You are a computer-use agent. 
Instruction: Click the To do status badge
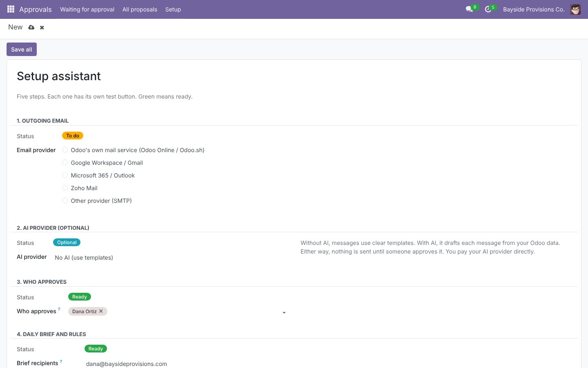(73, 136)
